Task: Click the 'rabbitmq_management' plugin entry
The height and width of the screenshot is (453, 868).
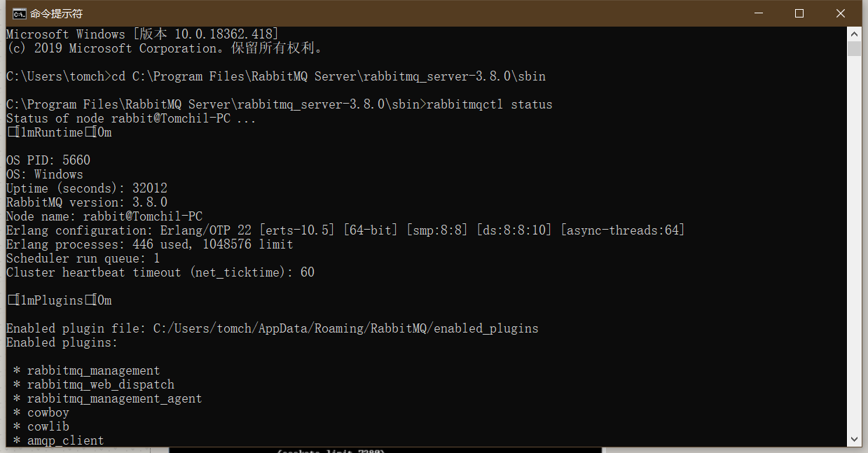Action: point(93,370)
